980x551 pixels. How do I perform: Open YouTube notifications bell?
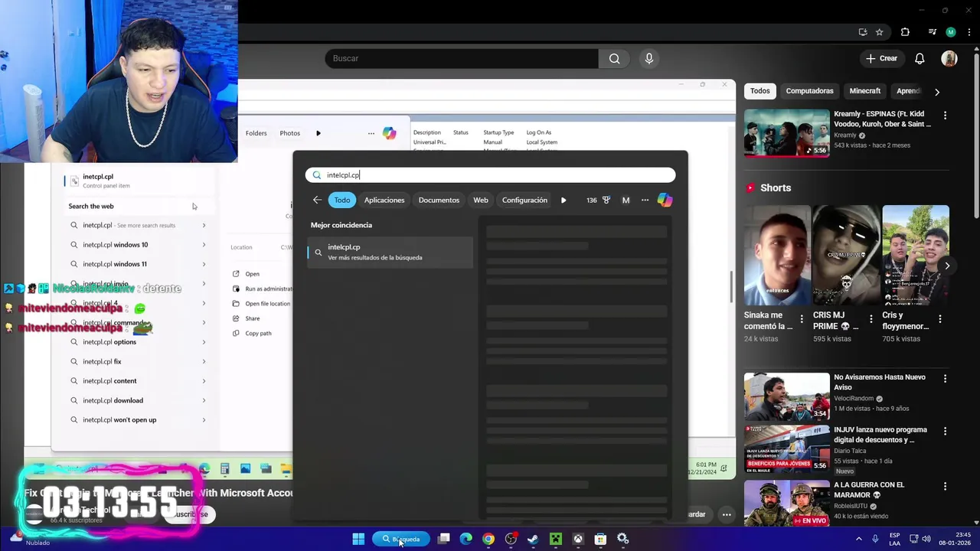(x=920, y=58)
